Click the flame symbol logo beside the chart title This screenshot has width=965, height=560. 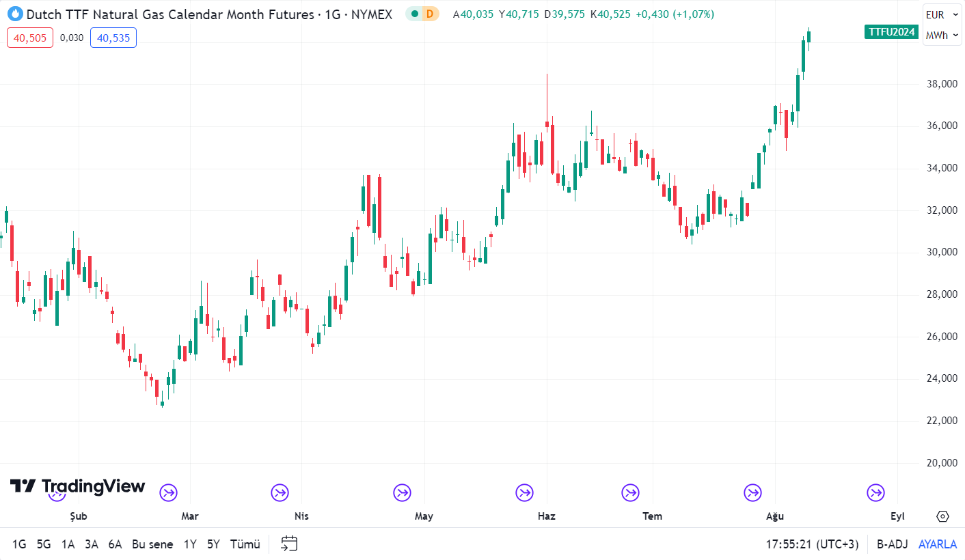(x=15, y=14)
